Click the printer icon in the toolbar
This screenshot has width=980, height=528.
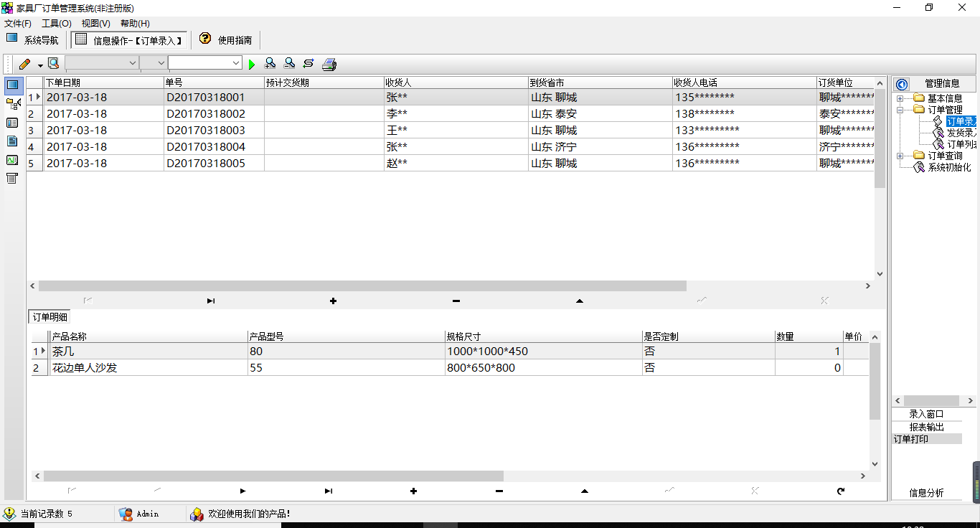tap(329, 65)
